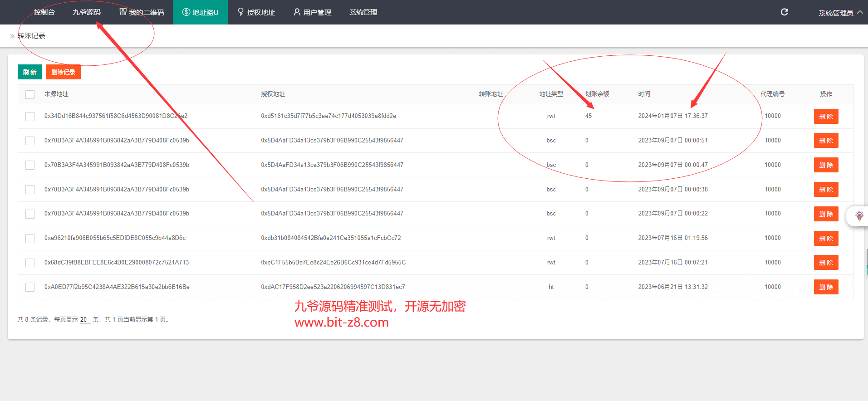Click the orange 删除记录 button

click(x=63, y=72)
